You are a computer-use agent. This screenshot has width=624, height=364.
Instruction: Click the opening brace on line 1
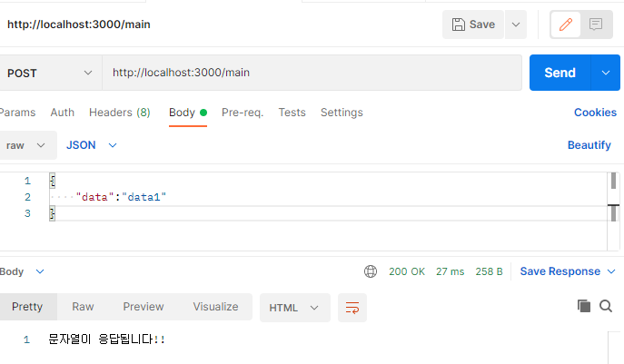tap(52, 181)
